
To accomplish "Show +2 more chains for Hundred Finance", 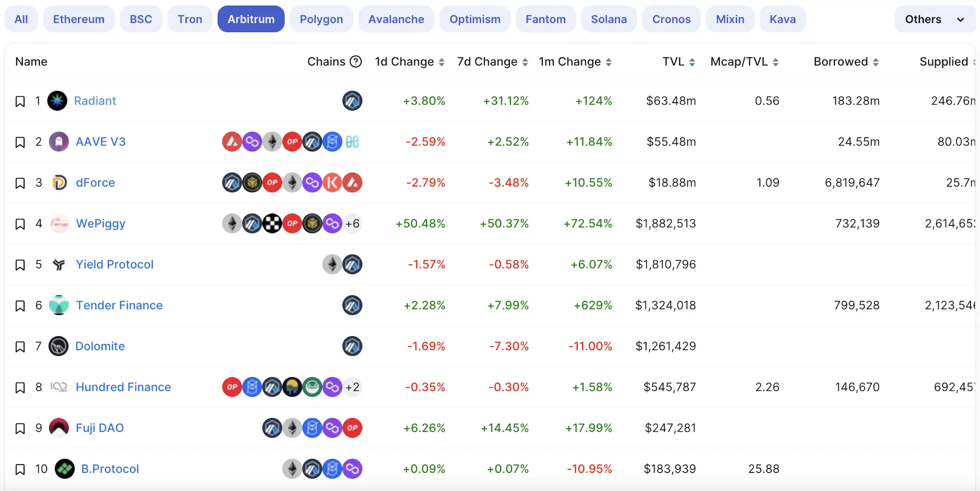I will tap(352, 387).
